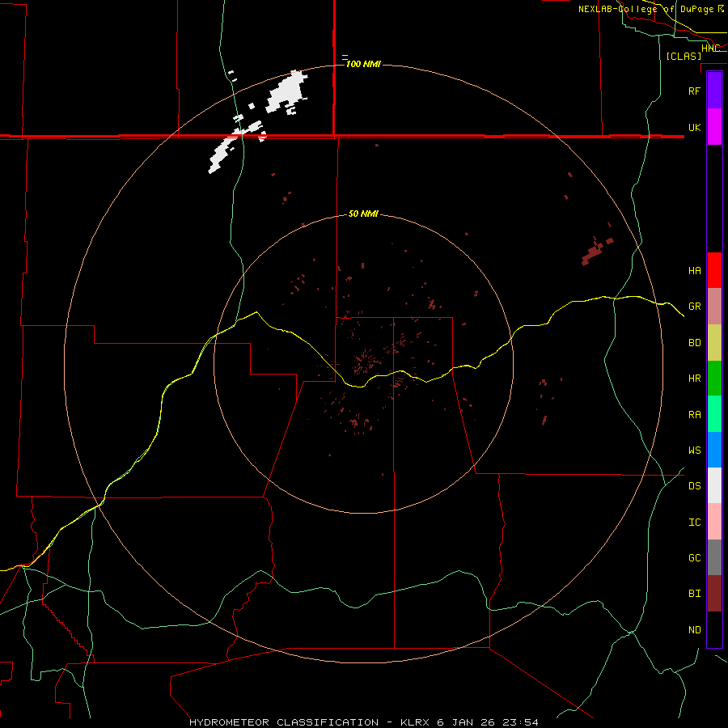Image resolution: width=728 pixels, height=728 pixels.
Task: Click the 6 JAN 26 date text
Action: [x=467, y=722]
